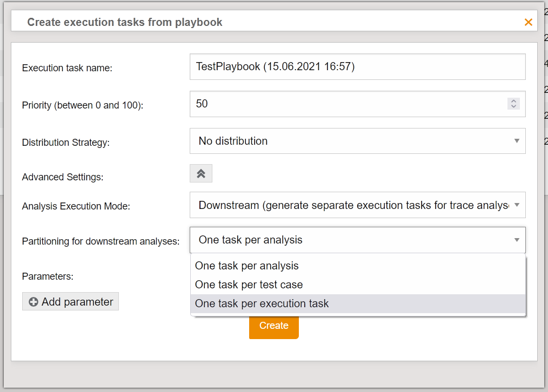This screenshot has width=548, height=392.
Task: Open the Distribution Strategy dropdown
Action: coord(357,141)
